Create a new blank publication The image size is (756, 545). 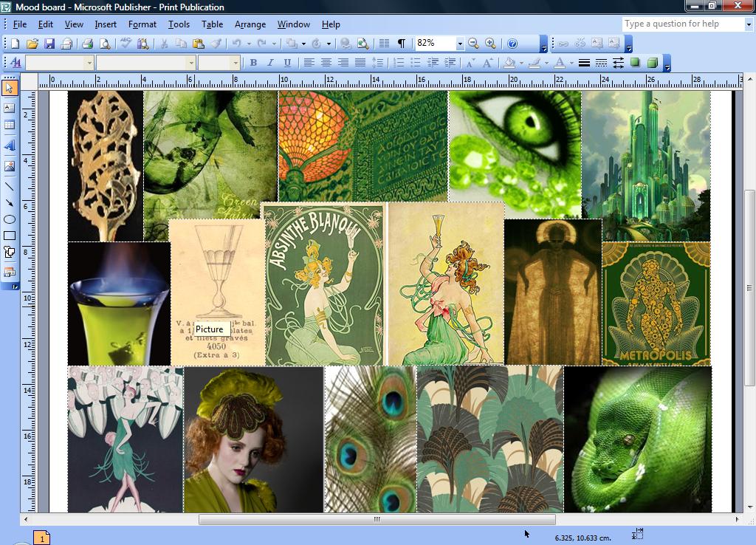[x=15, y=44]
